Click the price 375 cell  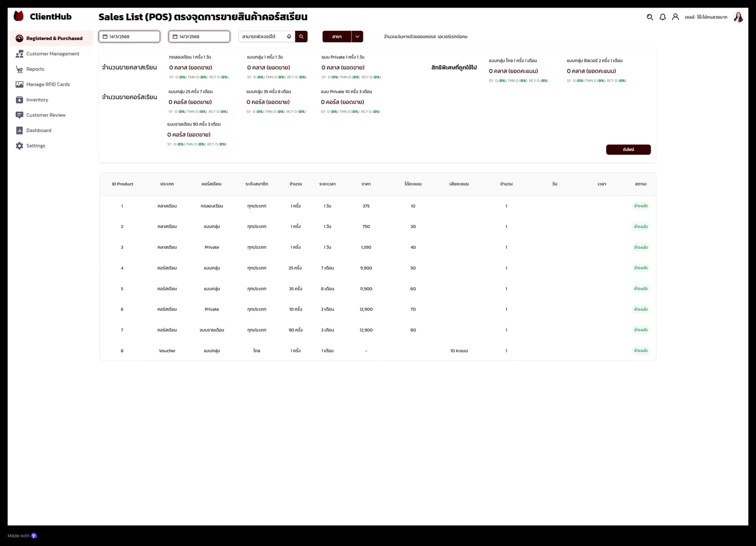pyautogui.click(x=366, y=206)
